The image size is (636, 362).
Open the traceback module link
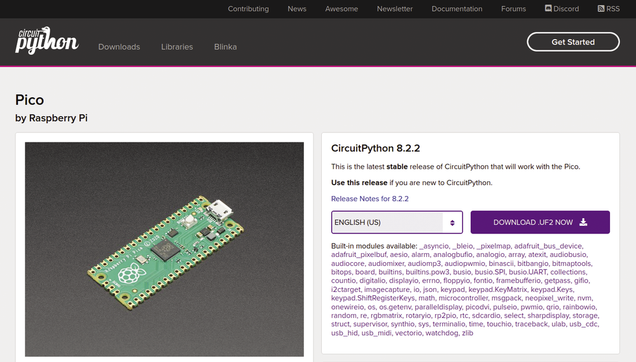tap(531, 324)
